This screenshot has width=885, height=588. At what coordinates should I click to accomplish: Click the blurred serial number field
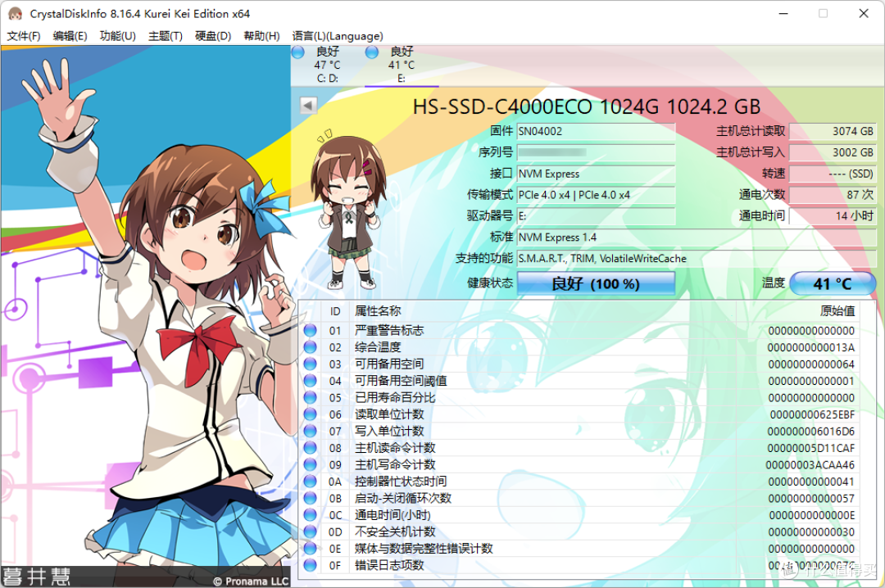coord(596,152)
